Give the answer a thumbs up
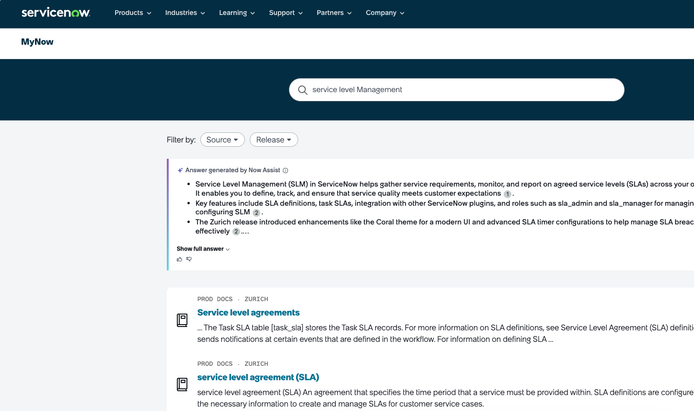The width and height of the screenshot is (694, 411). click(180, 259)
